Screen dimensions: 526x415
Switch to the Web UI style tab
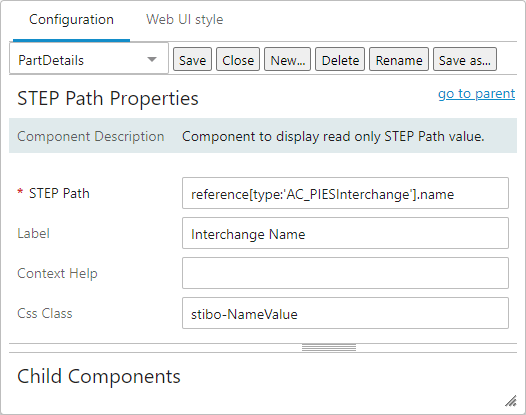tap(185, 19)
